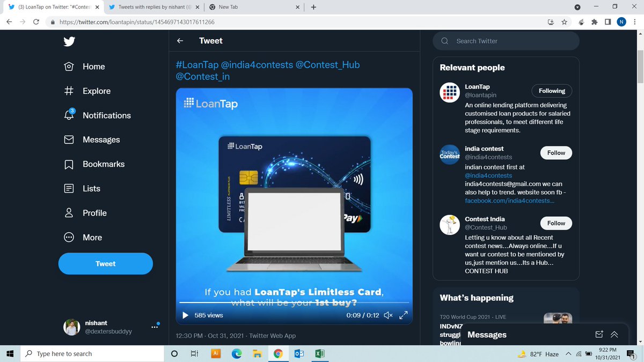Click the address bar URL
Image resolution: width=644 pixels, height=362 pixels.
[137, 22]
